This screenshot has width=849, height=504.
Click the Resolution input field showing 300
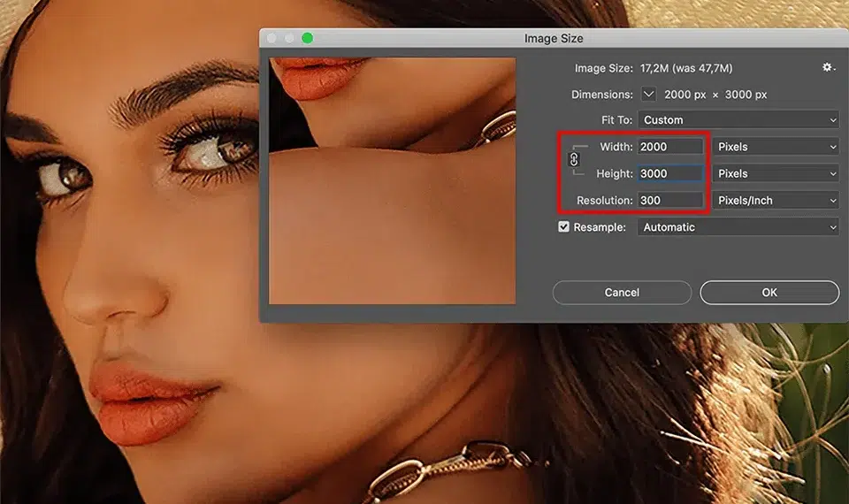point(670,201)
